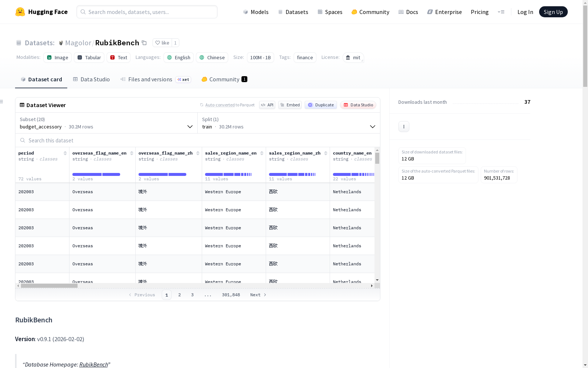The width and height of the screenshot is (588, 368).
Task: Switch to the Dataset card tab
Action: coord(41,79)
